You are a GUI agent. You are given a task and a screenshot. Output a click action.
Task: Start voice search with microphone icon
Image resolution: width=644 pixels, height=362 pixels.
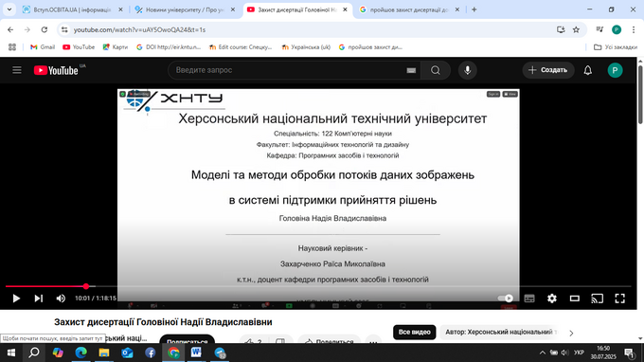468,70
